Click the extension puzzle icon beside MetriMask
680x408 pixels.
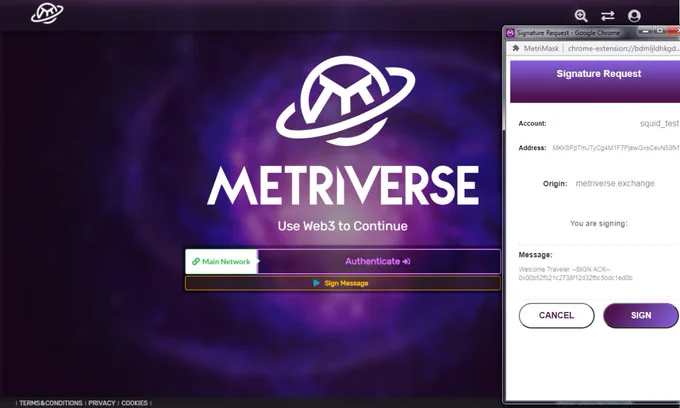(516, 48)
